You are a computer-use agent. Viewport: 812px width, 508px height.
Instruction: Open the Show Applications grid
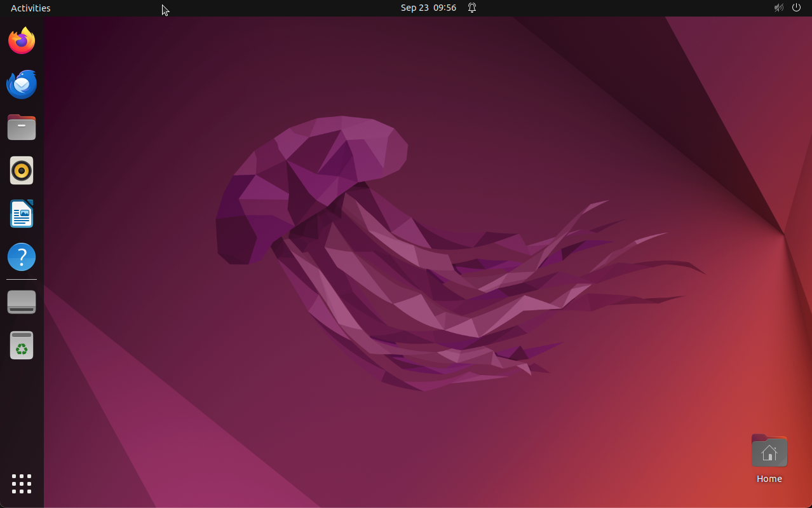coord(21,483)
